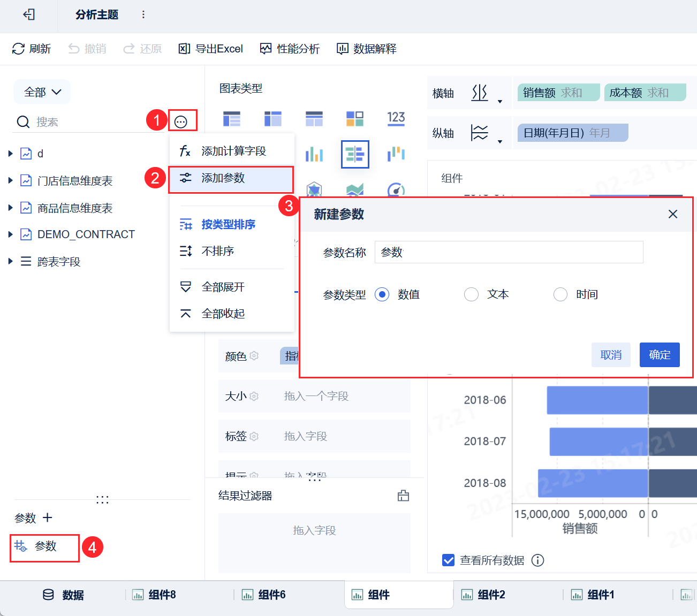Open the 大小 settings gear

254,396
